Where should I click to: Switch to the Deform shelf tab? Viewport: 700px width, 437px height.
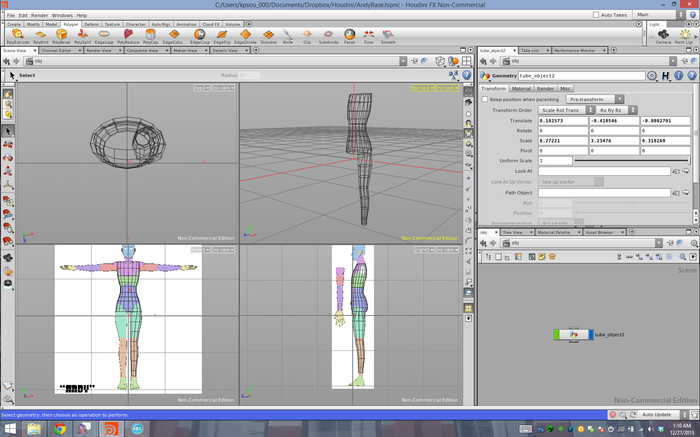tap(91, 23)
